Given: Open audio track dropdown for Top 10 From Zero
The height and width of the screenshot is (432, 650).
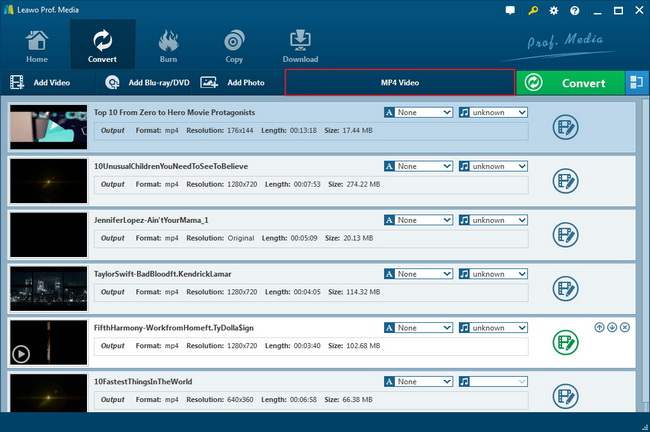Looking at the screenshot, I should pyautogui.click(x=493, y=112).
